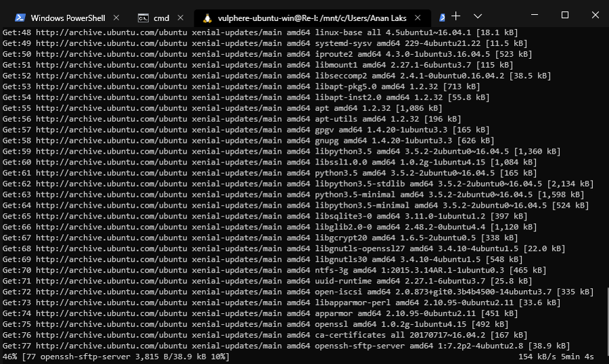Click the Get:68 libgnutls-openssl27 line

(x=284, y=248)
